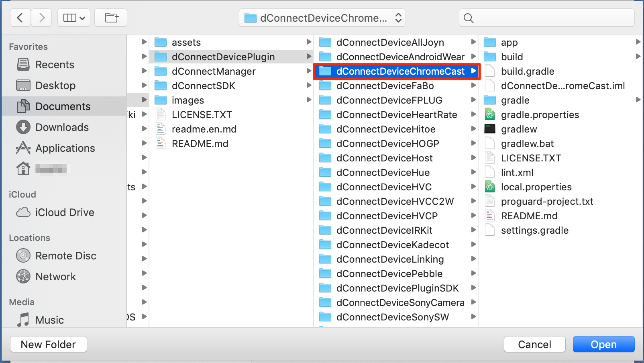Open the column view mode dropdown
Image resolution: width=644 pixels, height=363 pixels.
point(74,18)
